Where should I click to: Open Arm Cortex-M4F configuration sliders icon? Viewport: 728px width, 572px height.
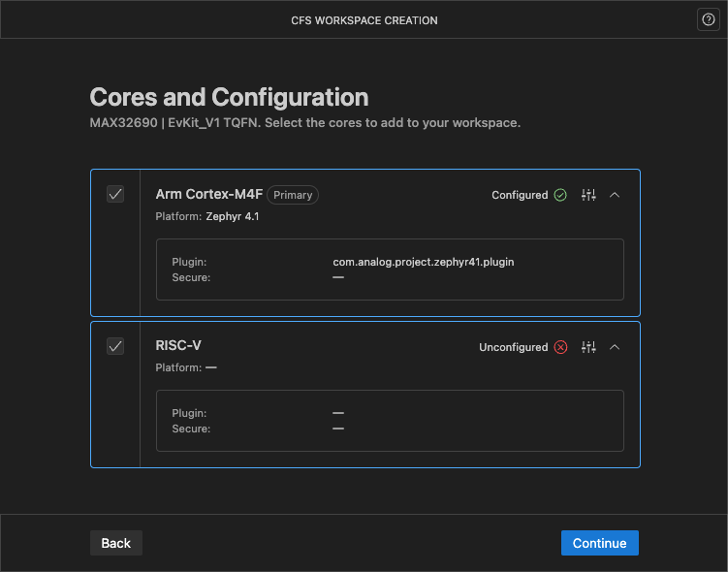(x=588, y=195)
